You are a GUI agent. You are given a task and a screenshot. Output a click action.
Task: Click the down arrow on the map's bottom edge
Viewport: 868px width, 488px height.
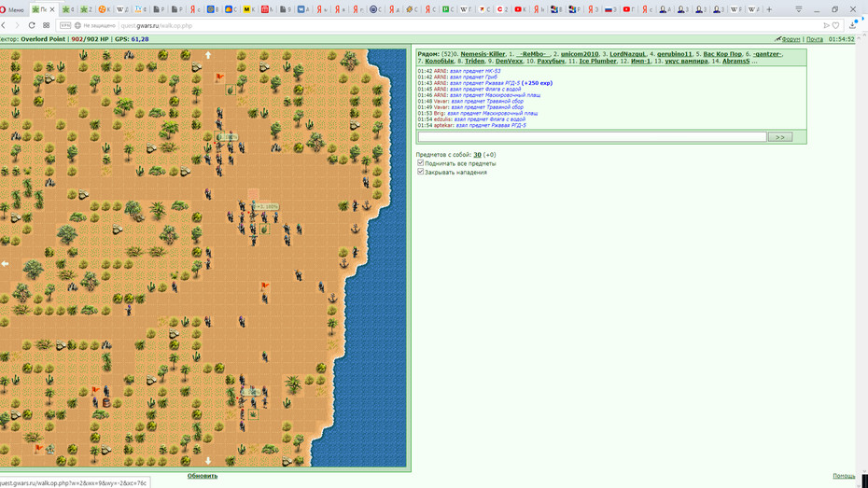tap(208, 460)
